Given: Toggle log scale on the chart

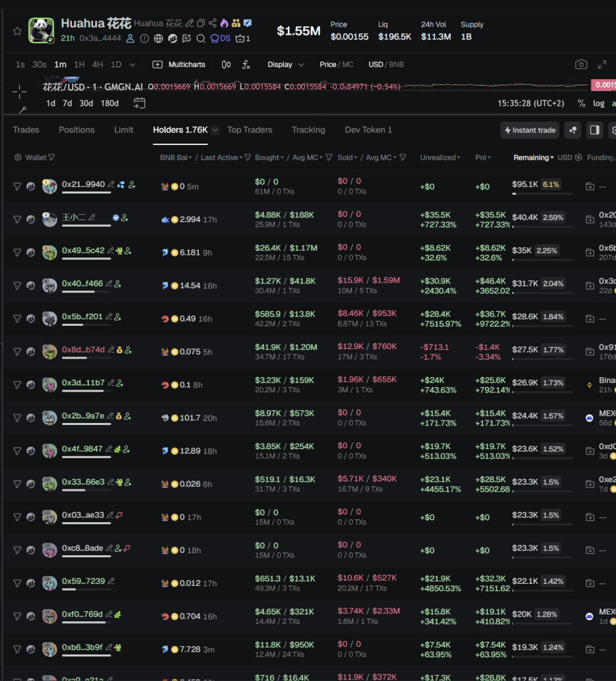Looking at the screenshot, I should pos(599,104).
